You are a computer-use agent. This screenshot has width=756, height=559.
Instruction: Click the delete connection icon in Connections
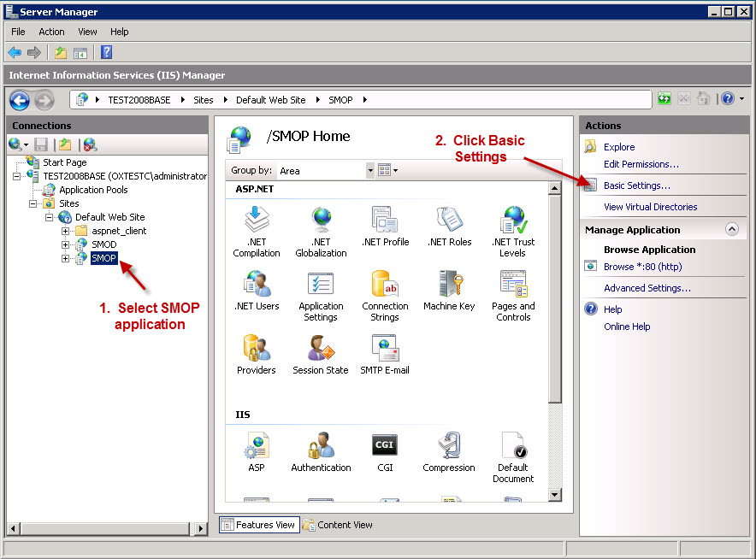click(x=90, y=144)
